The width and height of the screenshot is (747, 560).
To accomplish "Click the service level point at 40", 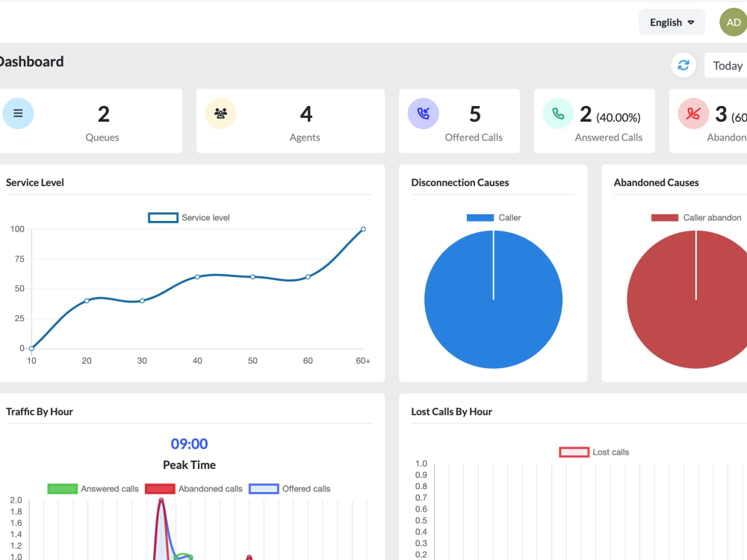I will pyautogui.click(x=197, y=277).
